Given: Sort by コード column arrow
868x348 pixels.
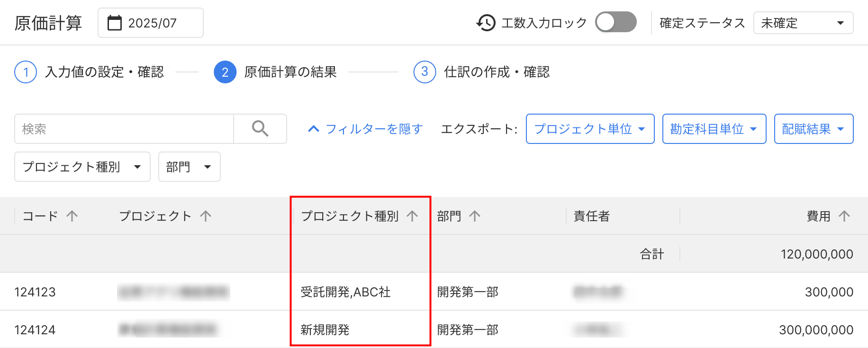Looking at the screenshot, I should 72,216.
